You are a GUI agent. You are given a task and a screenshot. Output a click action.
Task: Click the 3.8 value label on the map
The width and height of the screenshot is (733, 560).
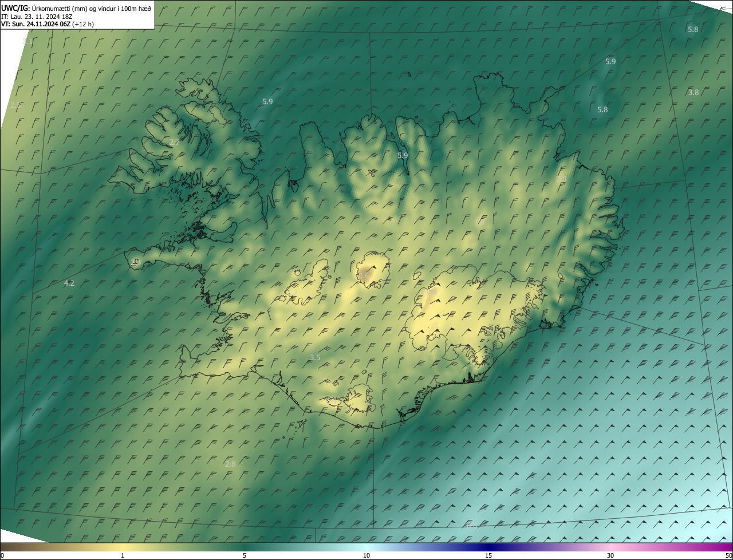pyautogui.click(x=693, y=92)
